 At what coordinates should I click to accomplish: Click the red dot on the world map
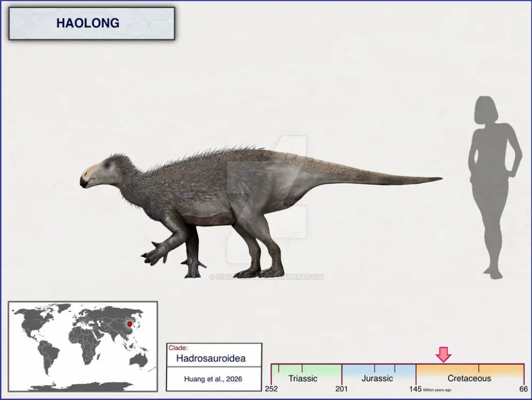pos(129,323)
